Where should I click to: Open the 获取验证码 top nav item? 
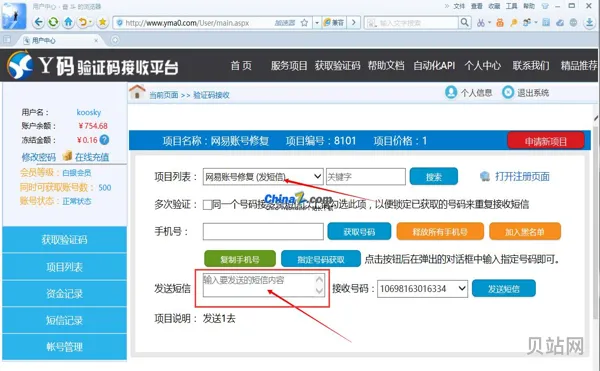[x=338, y=65]
